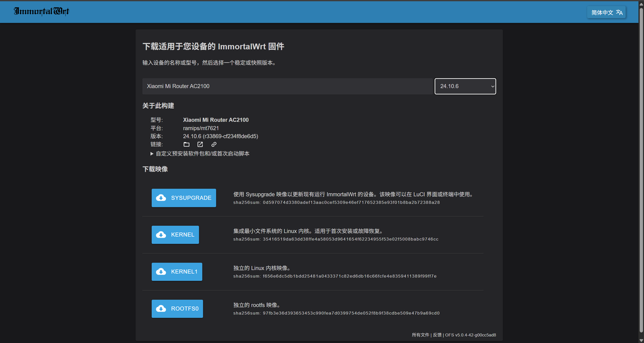This screenshot has width=644, height=343.
Task: Open the 所有文件 link
Action: 420,335
